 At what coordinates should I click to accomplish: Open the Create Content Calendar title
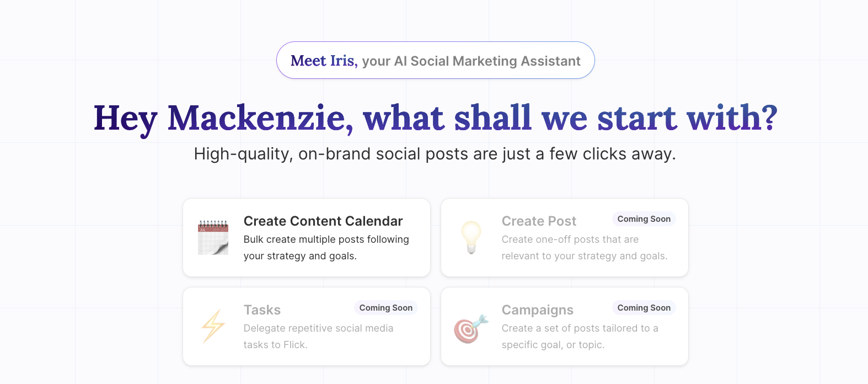tap(323, 221)
